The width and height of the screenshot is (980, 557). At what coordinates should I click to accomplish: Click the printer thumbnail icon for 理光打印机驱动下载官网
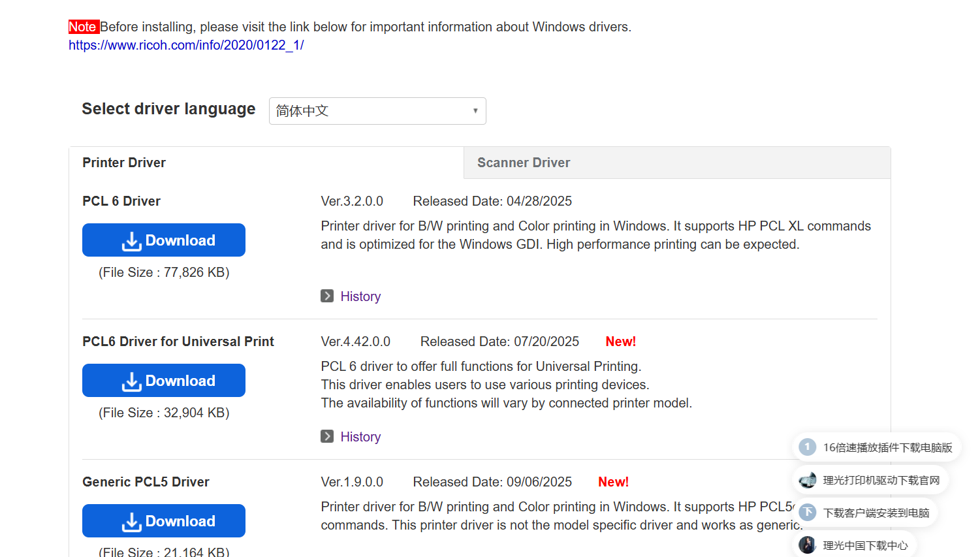[x=808, y=480]
